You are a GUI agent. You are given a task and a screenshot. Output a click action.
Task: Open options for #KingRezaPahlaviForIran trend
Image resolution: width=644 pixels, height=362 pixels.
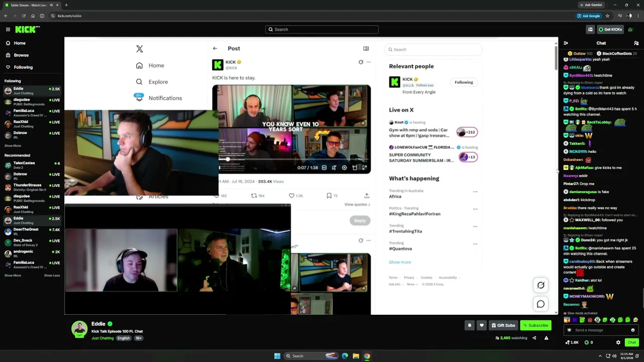(x=475, y=209)
